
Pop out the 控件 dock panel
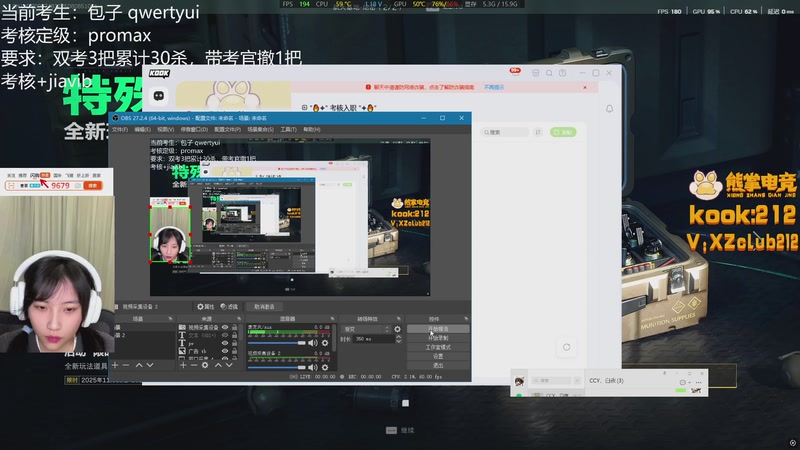(466, 319)
